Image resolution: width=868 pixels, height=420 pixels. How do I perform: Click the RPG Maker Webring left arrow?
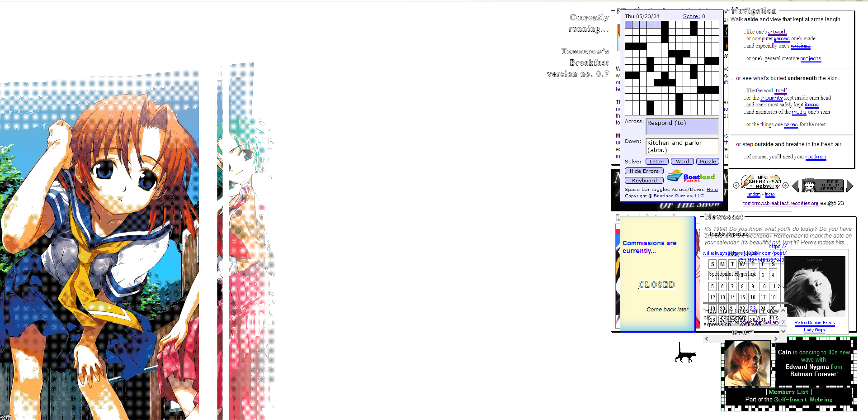click(796, 186)
